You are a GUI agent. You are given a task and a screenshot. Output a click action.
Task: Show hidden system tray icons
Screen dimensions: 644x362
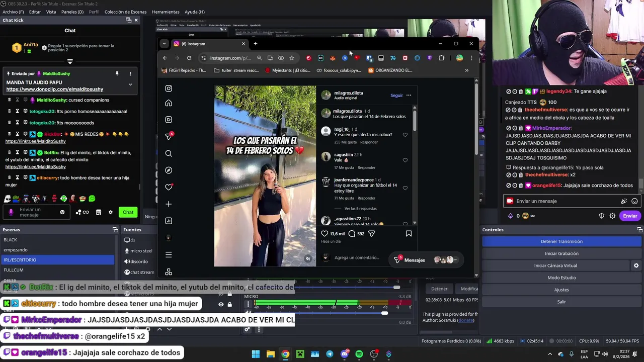550,354
